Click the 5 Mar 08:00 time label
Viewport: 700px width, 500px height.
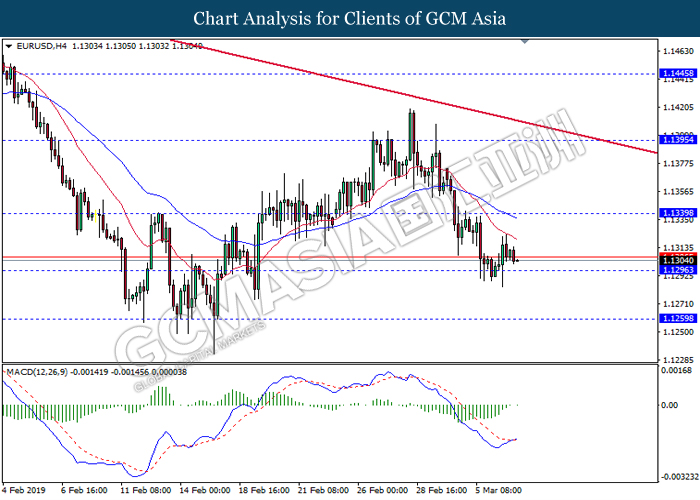click(499, 490)
